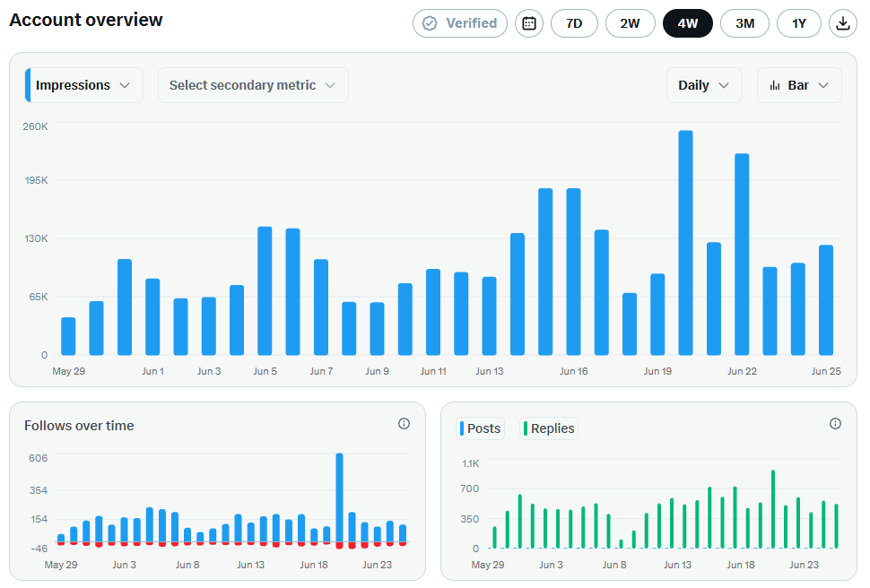Click the tallest impressions bar on Jun 20
This screenshot has height=588, width=870.
686,242
